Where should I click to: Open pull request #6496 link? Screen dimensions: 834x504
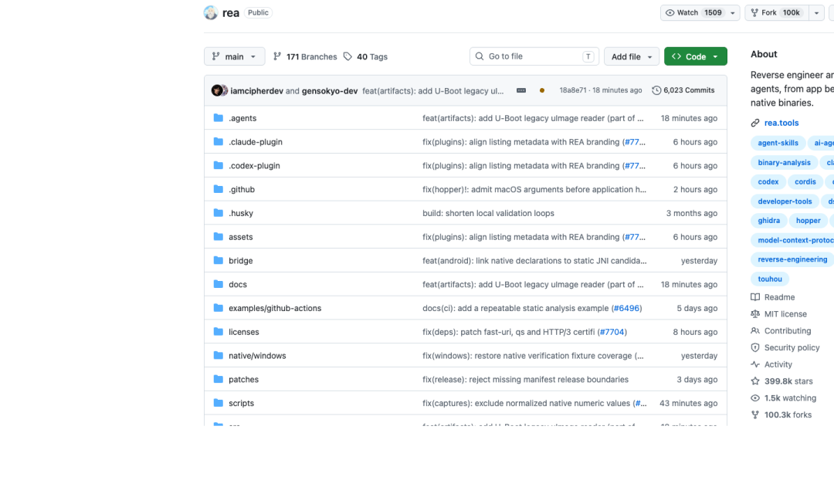(x=626, y=309)
